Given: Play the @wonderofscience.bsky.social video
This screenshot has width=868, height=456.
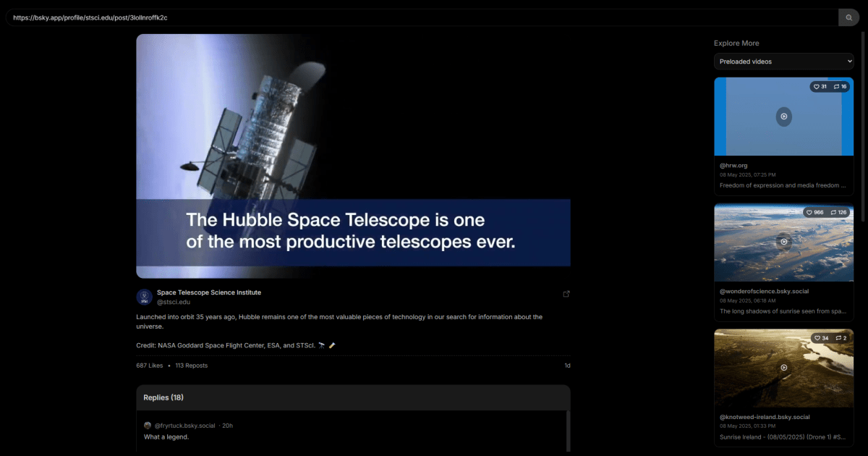Looking at the screenshot, I should point(783,242).
